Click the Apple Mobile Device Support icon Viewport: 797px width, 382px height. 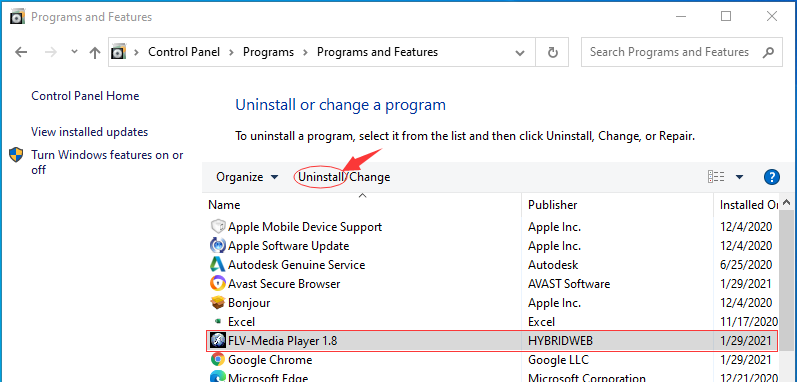pyautogui.click(x=218, y=227)
